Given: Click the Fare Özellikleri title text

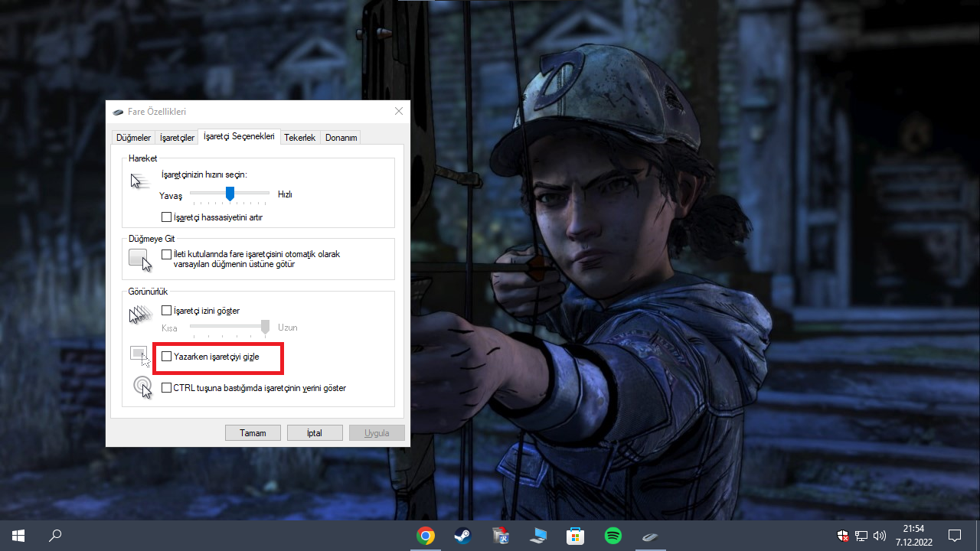Looking at the screenshot, I should click(x=157, y=112).
